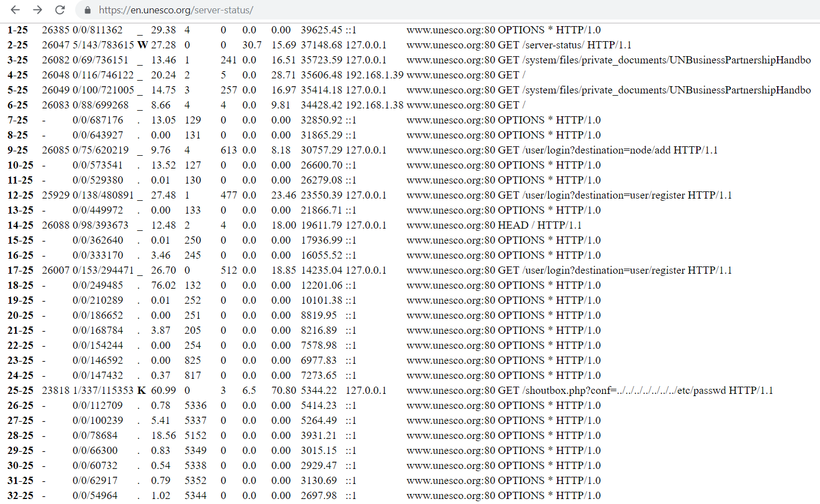The image size is (820, 504).
Task: Select row label 7-25
Action: point(18,120)
